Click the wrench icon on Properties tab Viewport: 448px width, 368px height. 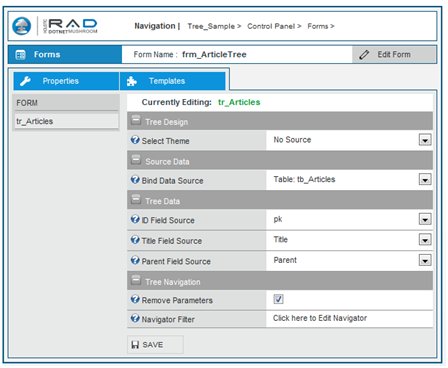[25, 81]
